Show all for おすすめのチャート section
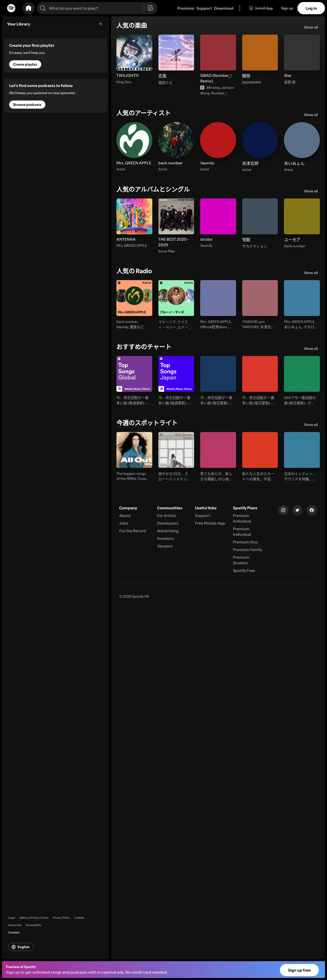This screenshot has height=980, width=327. coord(311,349)
